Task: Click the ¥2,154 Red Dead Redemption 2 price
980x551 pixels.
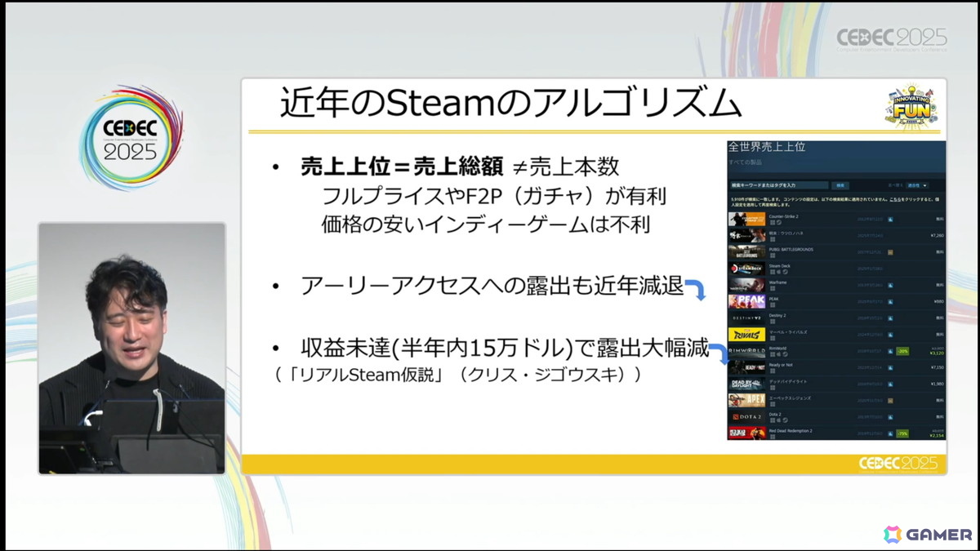Action: click(x=937, y=436)
